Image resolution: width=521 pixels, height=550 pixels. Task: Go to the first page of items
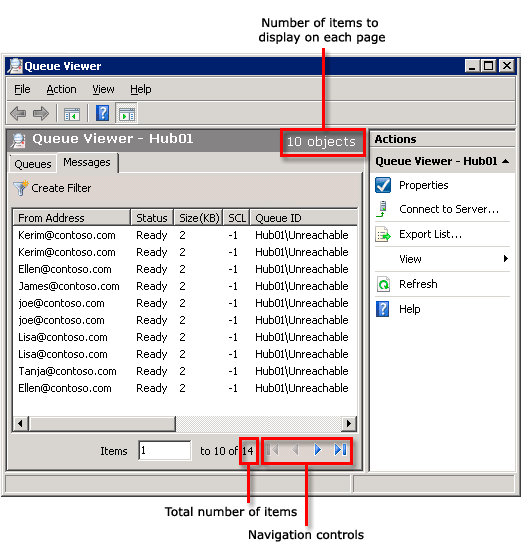point(272,450)
